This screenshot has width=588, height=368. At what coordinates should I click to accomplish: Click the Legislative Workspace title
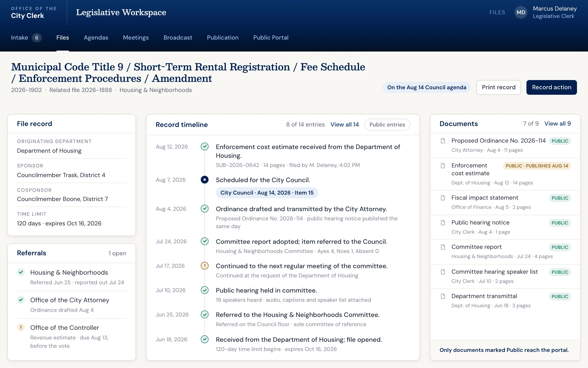[121, 12]
